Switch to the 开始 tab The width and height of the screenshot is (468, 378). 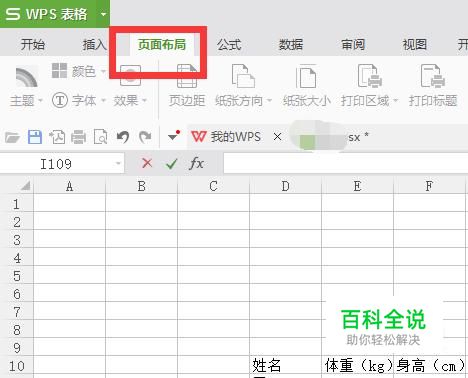pyautogui.click(x=33, y=44)
